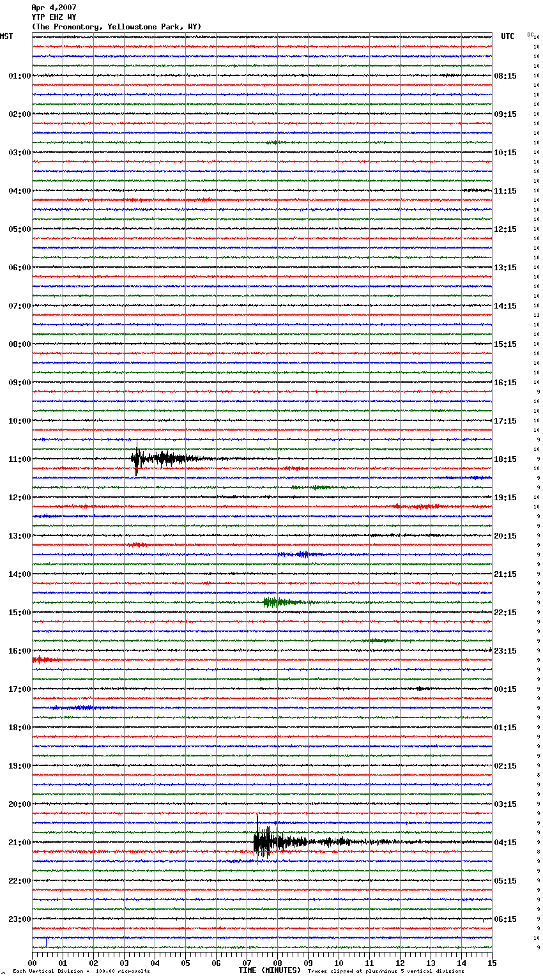Select the 21:00 MST time label
Screen dimensions: 543x980
pyautogui.click(x=20, y=843)
